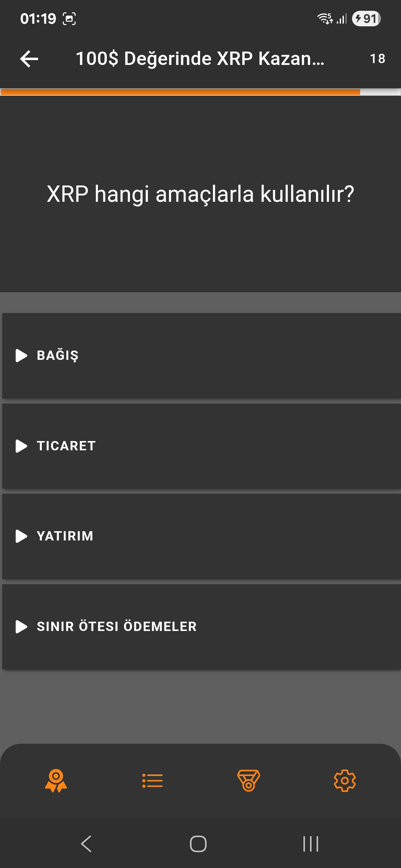
Task: Open Android recent apps button
Action: 311,844
